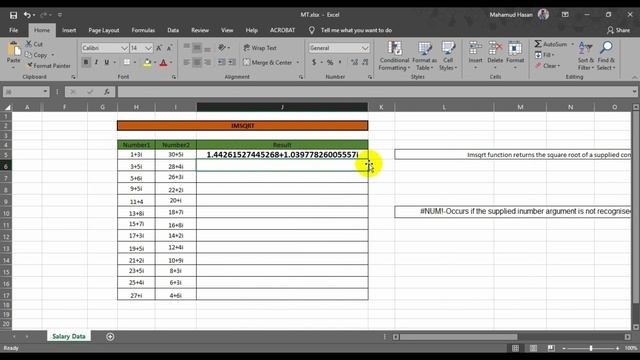Click Merge & Center button
The image size is (640, 360).
click(x=268, y=62)
